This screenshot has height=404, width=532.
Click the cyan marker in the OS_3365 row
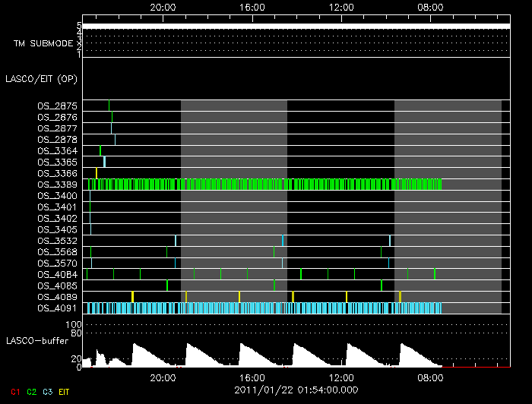click(x=104, y=162)
